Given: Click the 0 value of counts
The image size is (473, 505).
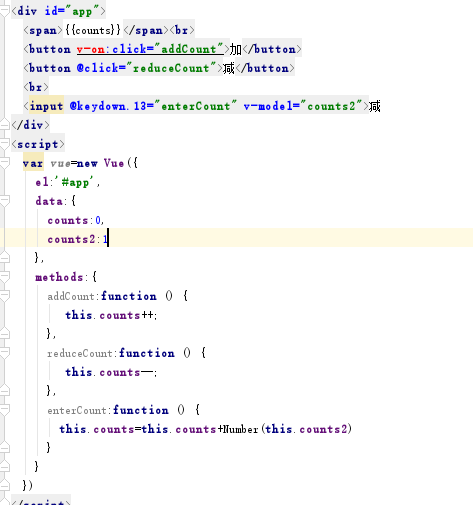Looking at the screenshot, I should [x=98, y=220].
